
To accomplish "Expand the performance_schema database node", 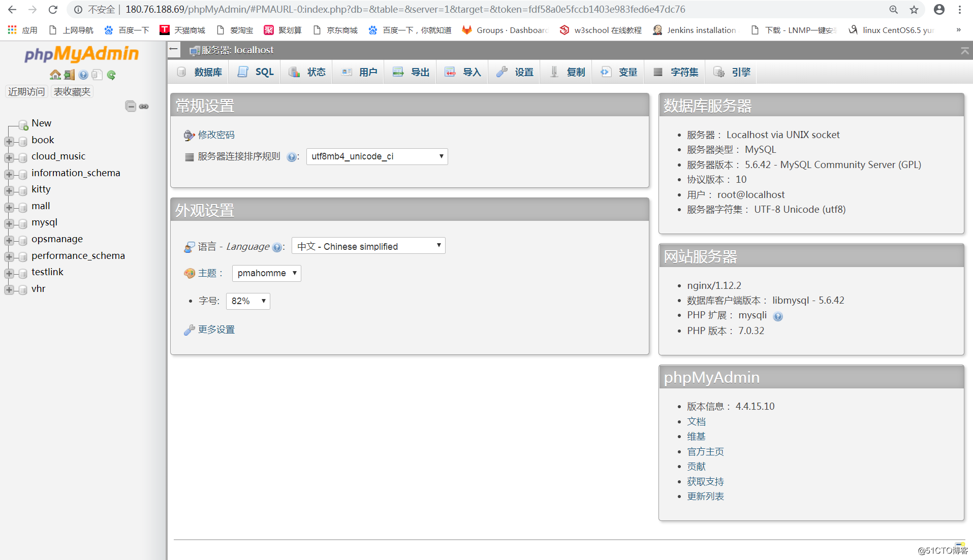I will (x=9, y=257).
